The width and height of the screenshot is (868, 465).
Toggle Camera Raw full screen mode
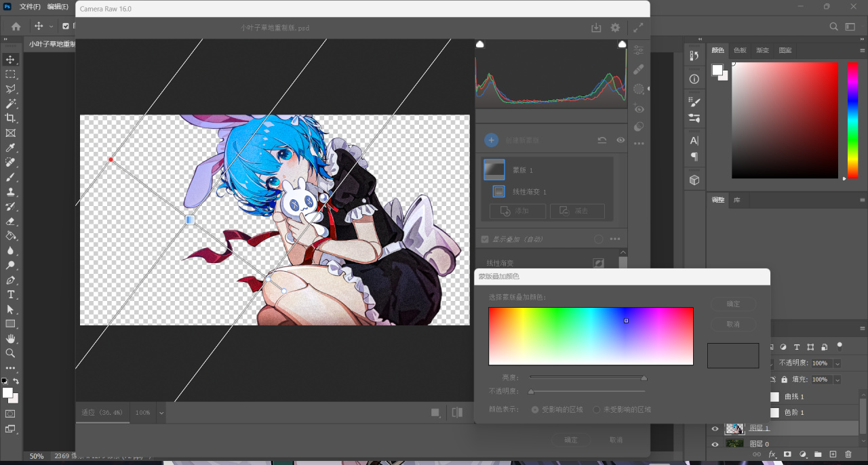click(x=638, y=28)
